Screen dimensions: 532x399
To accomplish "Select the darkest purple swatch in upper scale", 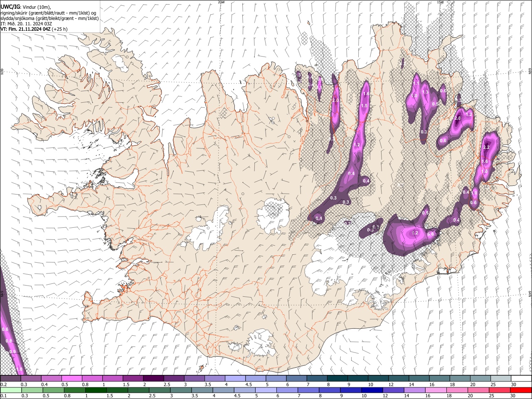I will click(153, 378).
